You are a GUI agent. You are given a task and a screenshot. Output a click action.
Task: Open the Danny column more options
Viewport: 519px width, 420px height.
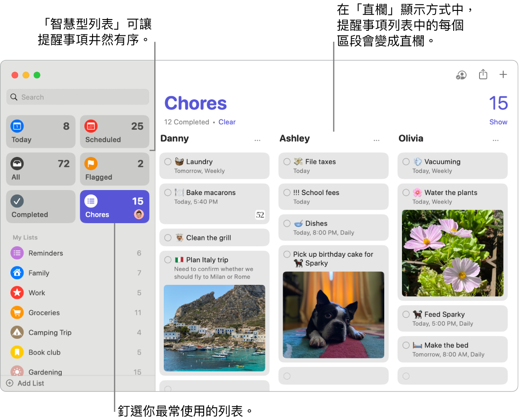(x=258, y=141)
